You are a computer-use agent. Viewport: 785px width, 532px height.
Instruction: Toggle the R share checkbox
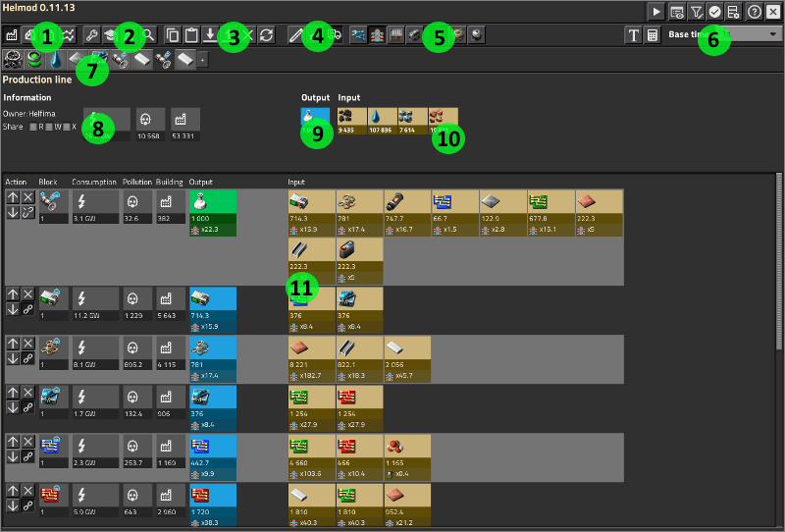pos(34,127)
